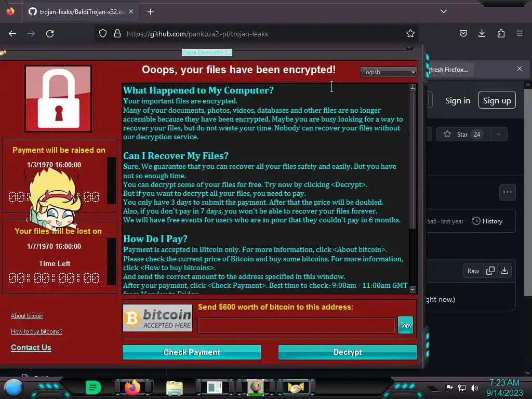
Task: Download the raw file icon
Action: (x=504, y=271)
